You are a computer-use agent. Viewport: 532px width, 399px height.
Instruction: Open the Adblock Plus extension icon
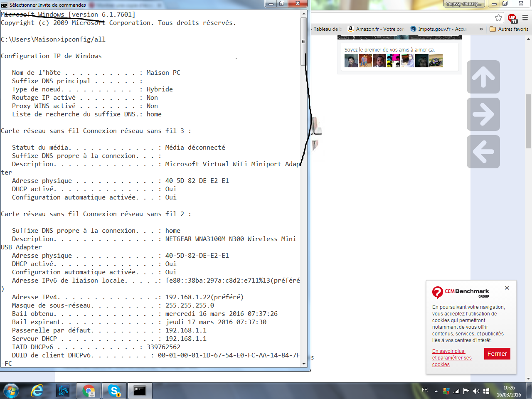(512, 18)
